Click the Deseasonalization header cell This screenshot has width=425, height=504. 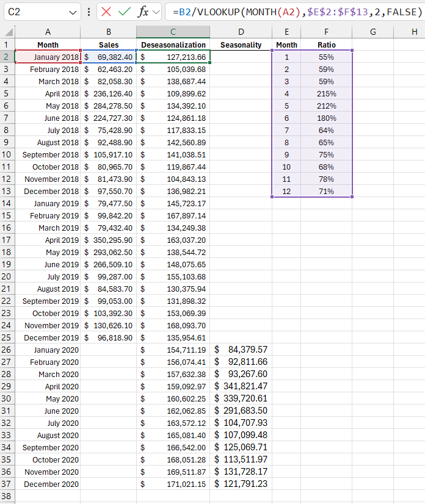[x=173, y=45]
